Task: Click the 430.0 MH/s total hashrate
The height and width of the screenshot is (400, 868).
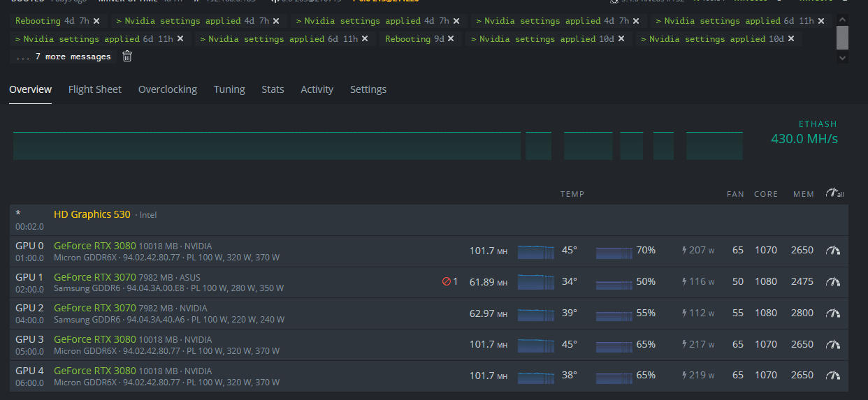Action: coord(804,139)
